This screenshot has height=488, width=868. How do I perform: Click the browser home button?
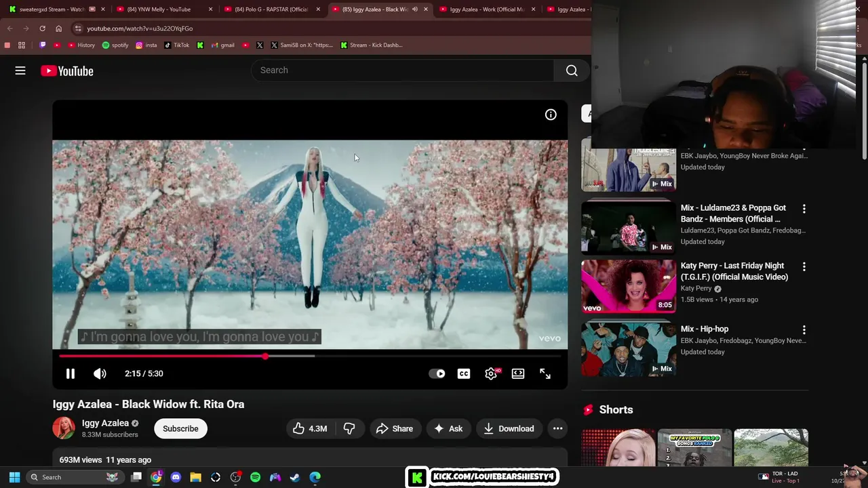tap(58, 28)
